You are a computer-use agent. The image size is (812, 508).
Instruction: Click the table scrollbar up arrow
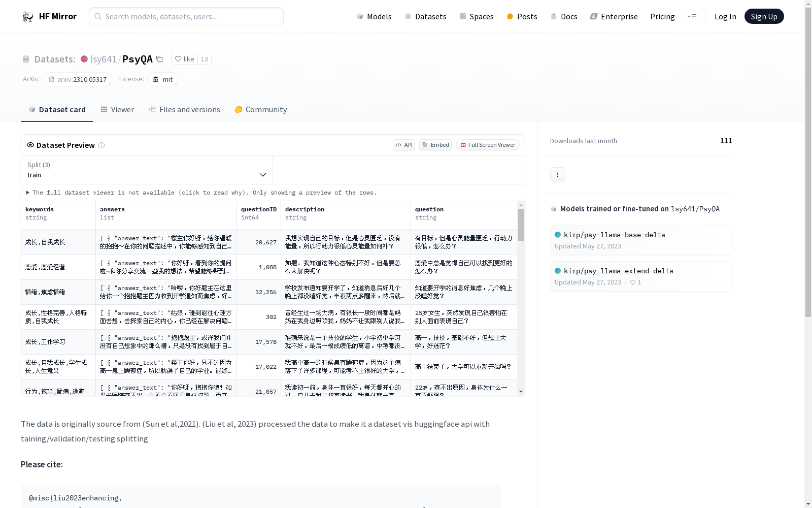[521, 205]
